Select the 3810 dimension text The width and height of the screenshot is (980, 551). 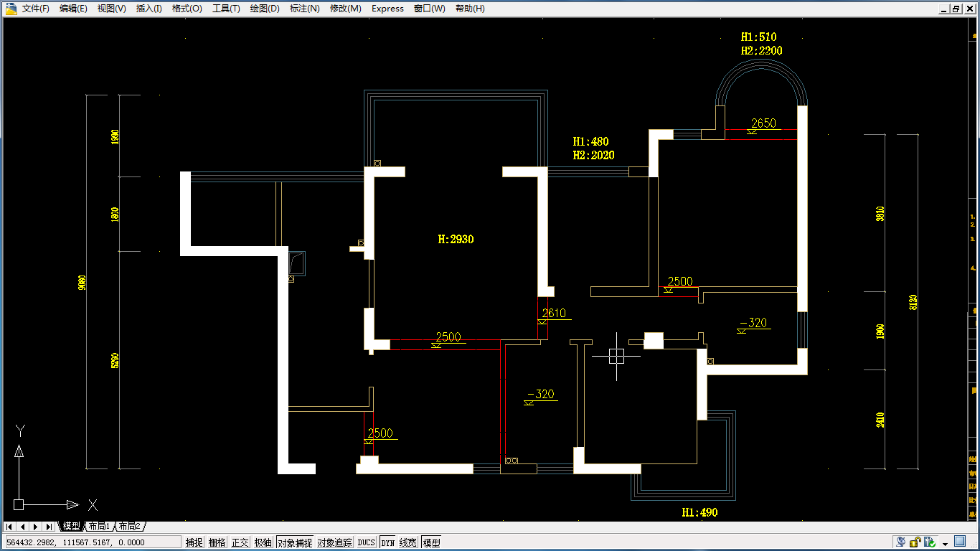point(880,214)
